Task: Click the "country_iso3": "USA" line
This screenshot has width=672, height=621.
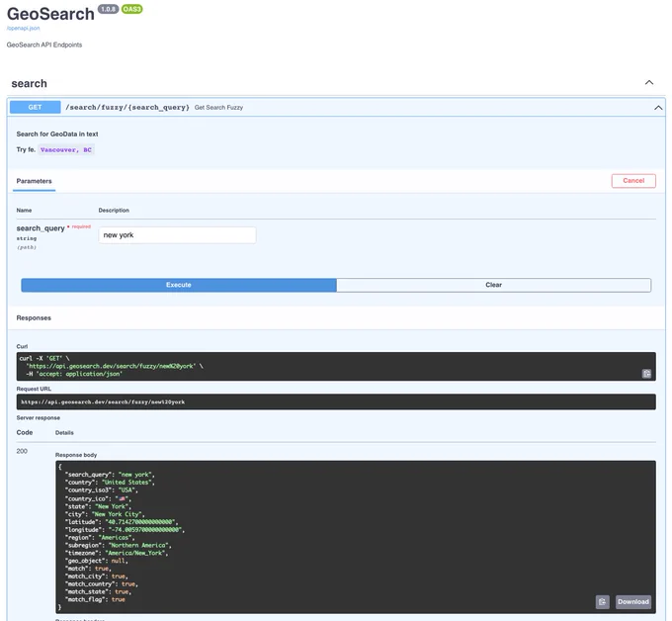Action: coord(101,490)
